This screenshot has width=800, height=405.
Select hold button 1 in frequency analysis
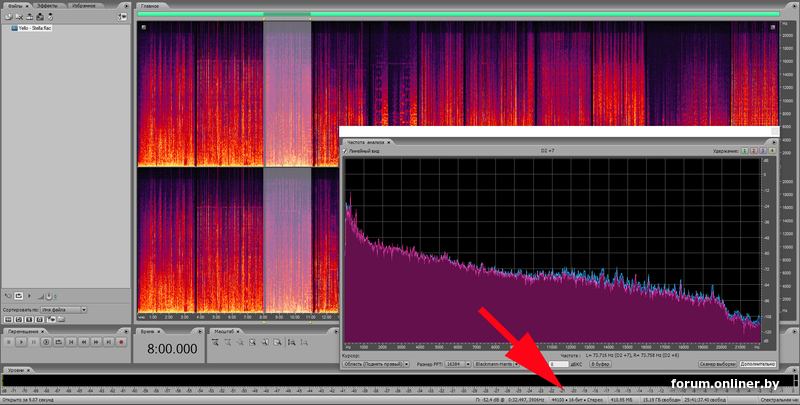[x=743, y=151]
